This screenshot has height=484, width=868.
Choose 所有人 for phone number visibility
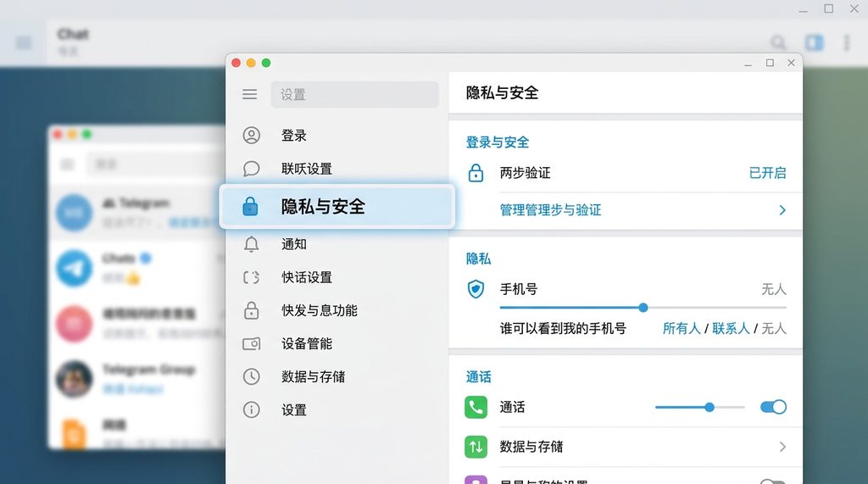[x=682, y=328]
